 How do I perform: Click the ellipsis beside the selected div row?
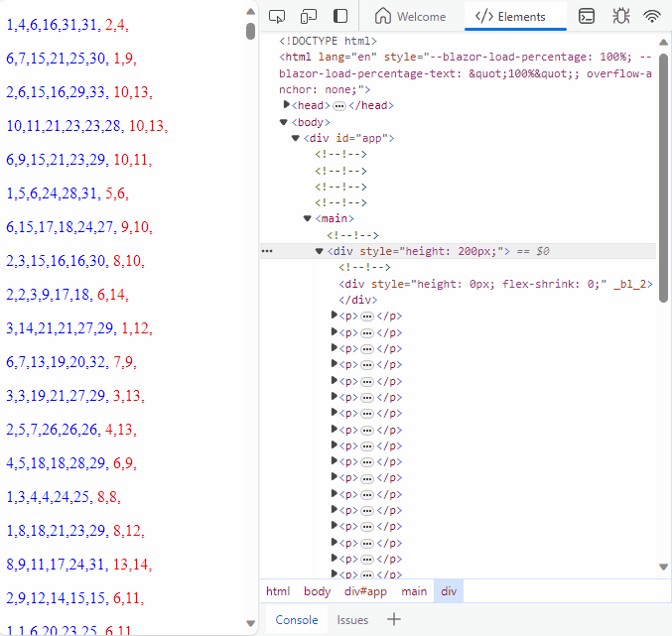tap(266, 251)
